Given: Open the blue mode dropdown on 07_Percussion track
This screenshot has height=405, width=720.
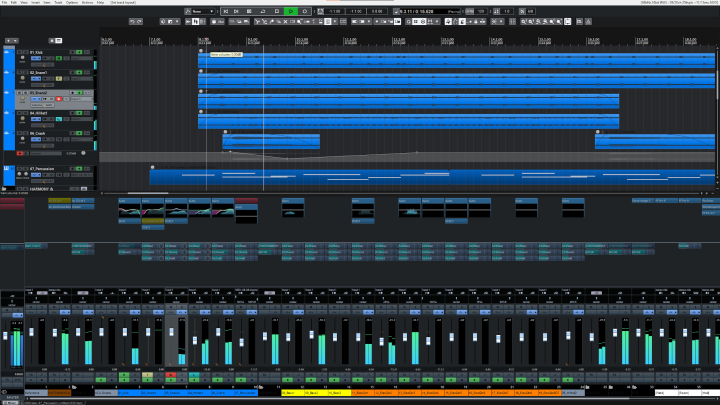Looking at the screenshot, I should coord(36,174).
